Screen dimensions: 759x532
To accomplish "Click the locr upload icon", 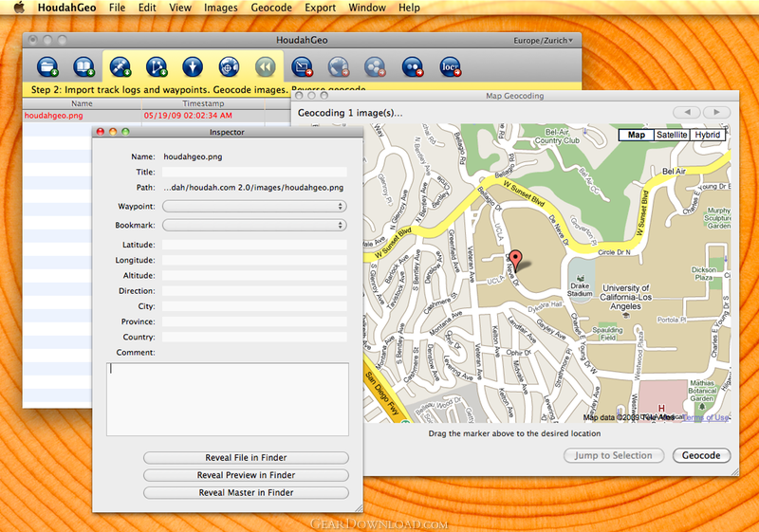I will click(x=450, y=66).
